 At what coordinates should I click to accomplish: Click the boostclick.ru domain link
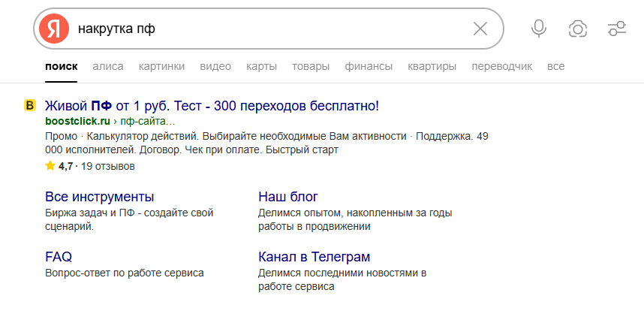click(x=77, y=121)
